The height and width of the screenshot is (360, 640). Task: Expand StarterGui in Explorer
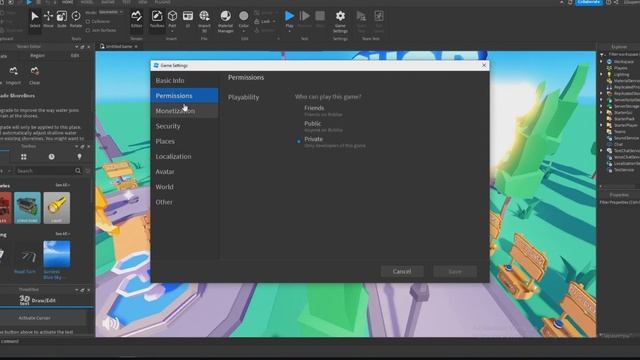tap(601, 112)
